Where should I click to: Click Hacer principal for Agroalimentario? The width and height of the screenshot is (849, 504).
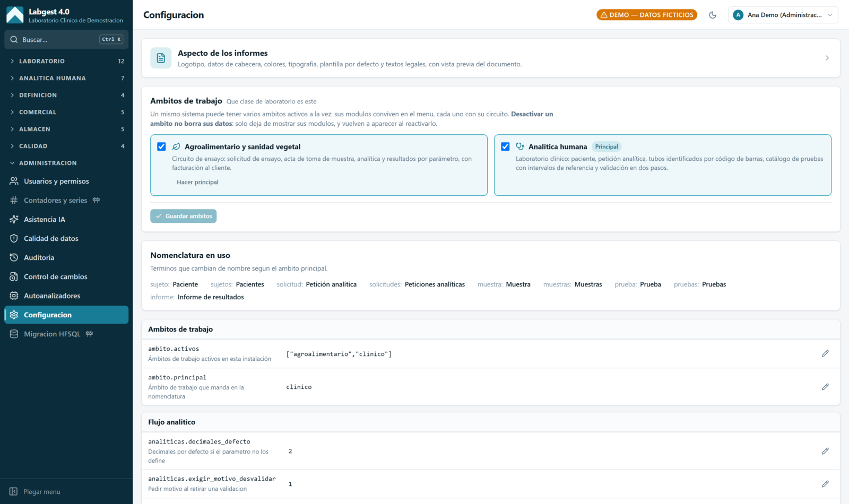click(x=197, y=182)
